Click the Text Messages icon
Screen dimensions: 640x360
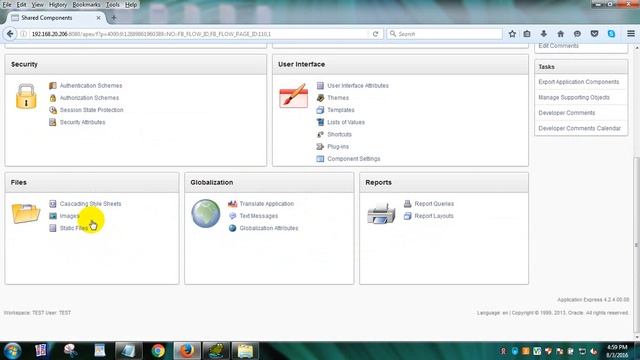coord(233,216)
